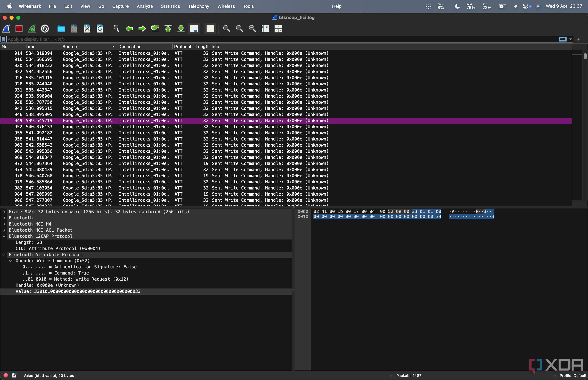Viewport: 588px width, 380px height.
Task: Start capturing packets with the shark fin icon
Action: [6, 29]
